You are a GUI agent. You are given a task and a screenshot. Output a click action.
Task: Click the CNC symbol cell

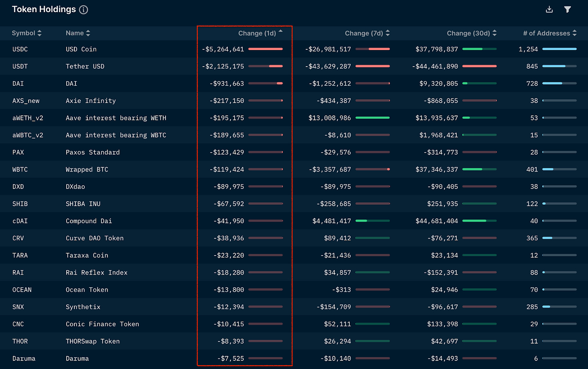click(x=18, y=324)
